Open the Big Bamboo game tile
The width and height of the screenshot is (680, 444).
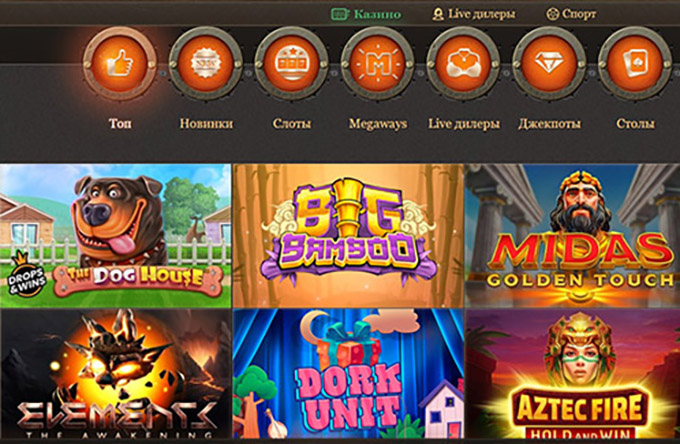(348, 236)
